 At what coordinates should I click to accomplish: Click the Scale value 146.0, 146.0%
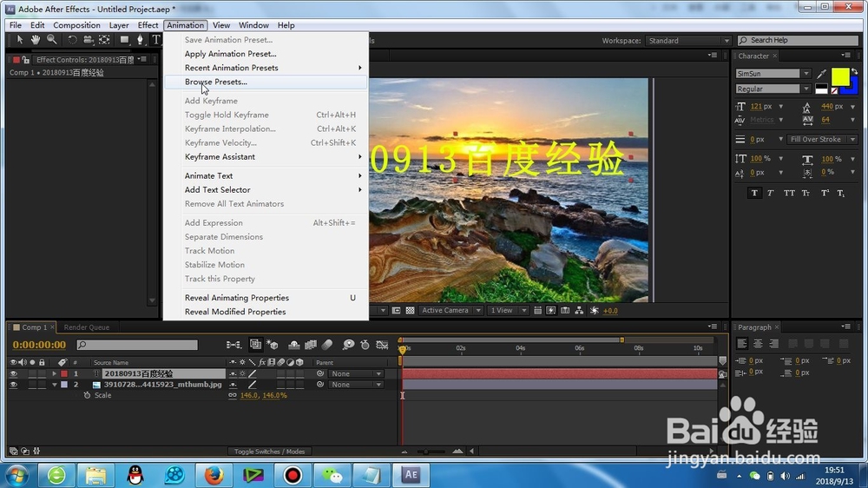coord(264,395)
